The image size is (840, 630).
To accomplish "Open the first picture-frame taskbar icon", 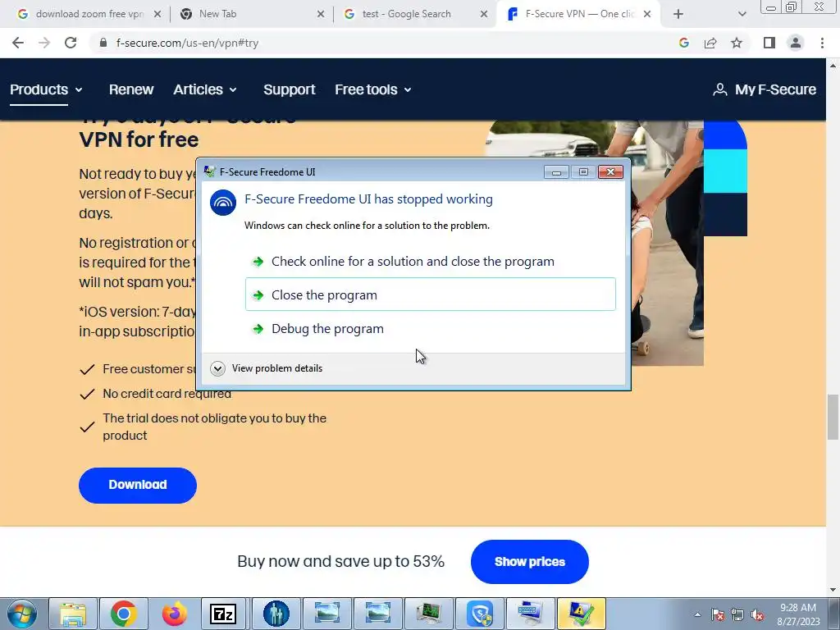I will (326, 614).
